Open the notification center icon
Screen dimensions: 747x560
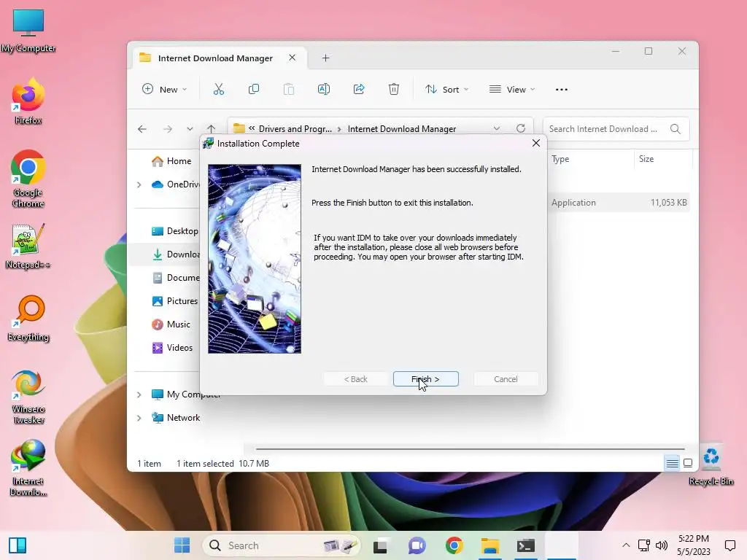(x=729, y=545)
